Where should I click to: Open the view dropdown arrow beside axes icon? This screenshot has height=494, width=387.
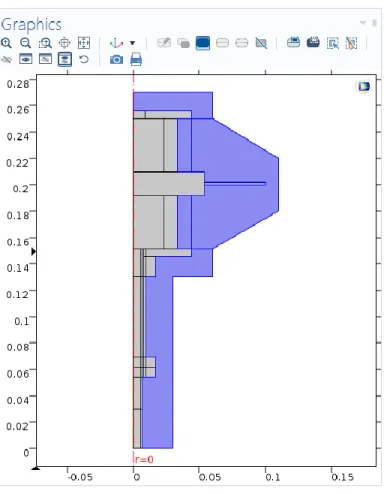(132, 43)
